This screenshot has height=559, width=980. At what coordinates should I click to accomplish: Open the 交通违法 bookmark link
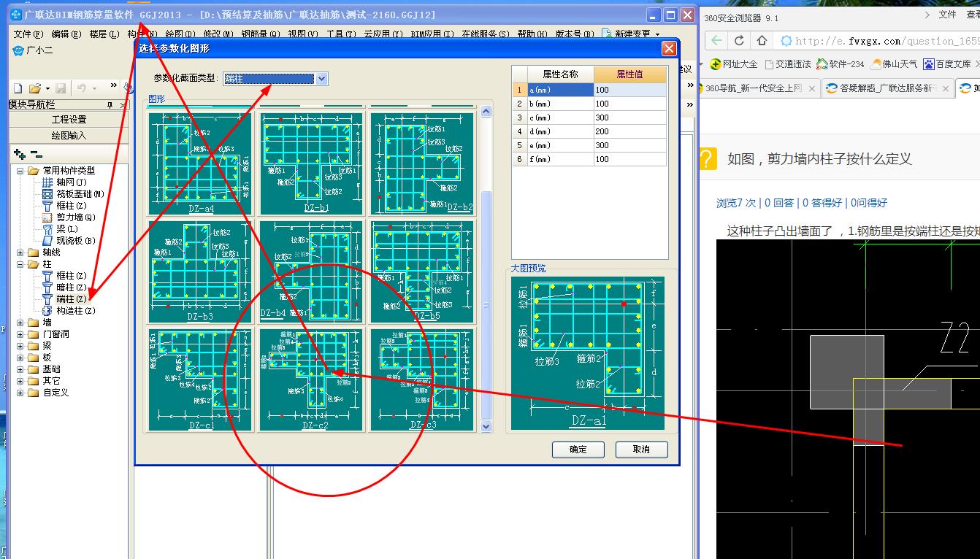(787, 64)
